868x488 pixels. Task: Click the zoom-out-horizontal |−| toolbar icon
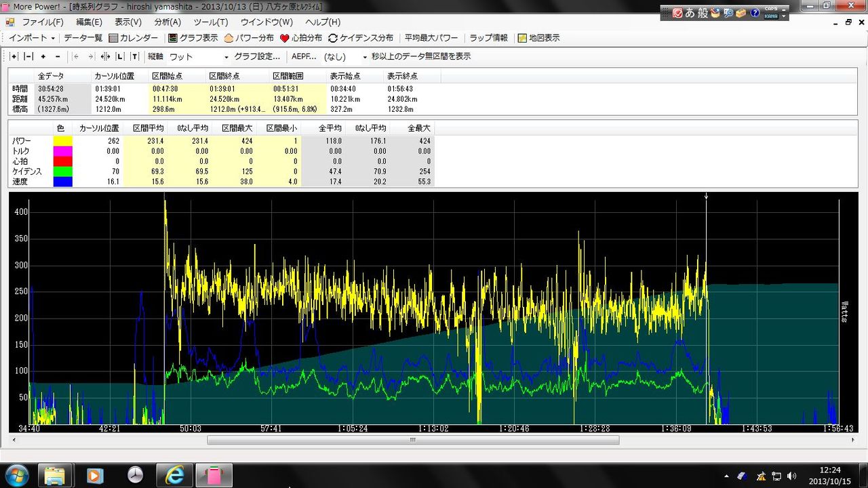click(28, 57)
